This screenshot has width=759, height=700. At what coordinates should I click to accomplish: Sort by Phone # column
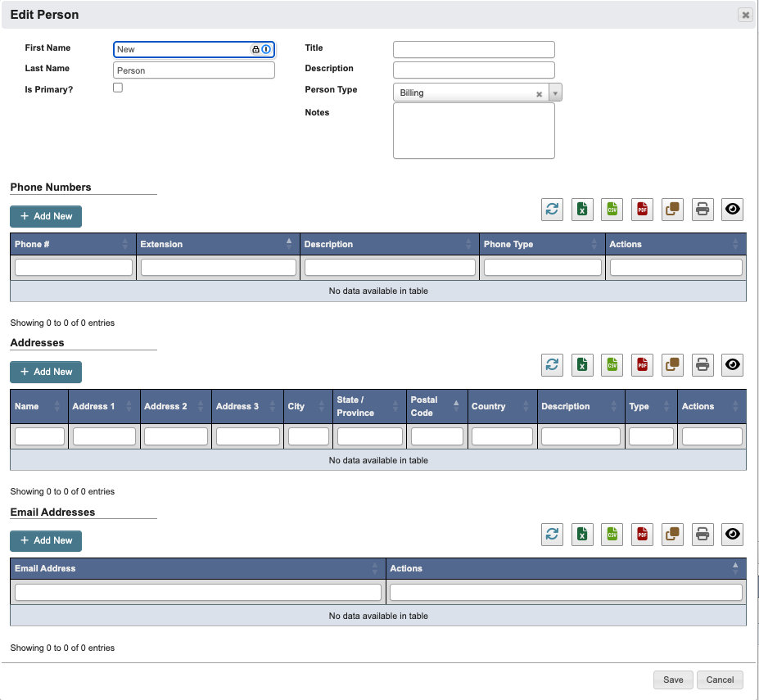(73, 244)
